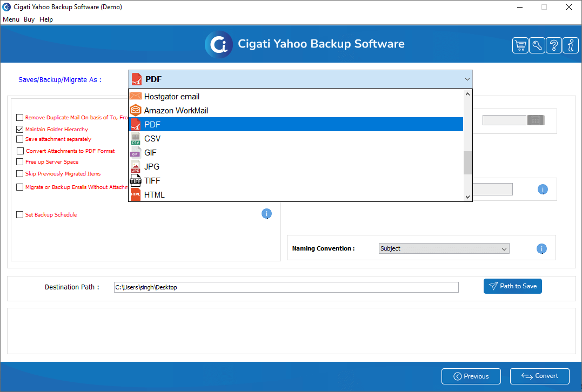
Task: Click the Destination Path text field
Action: point(286,287)
